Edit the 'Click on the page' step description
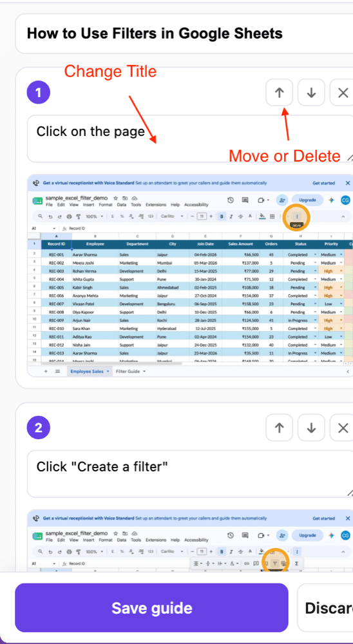Image resolution: width=353 pixels, height=644 pixels. (190, 139)
